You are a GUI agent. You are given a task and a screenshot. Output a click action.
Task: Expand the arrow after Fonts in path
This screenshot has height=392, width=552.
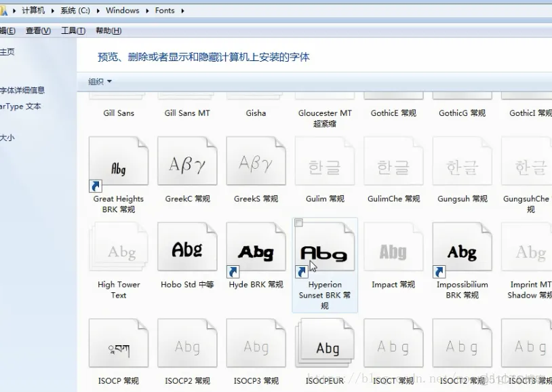[x=182, y=11]
